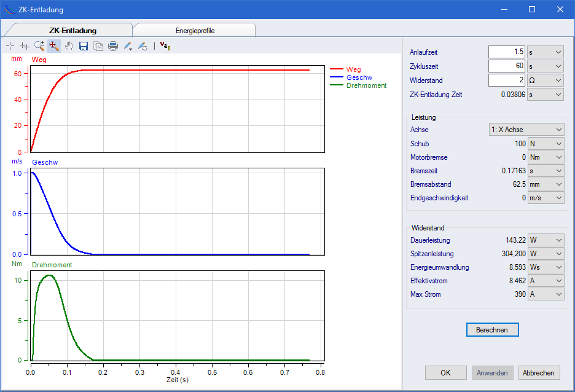This screenshot has height=392, width=575.
Task: Select the double crosshair cursor tool
Action: (x=25, y=45)
